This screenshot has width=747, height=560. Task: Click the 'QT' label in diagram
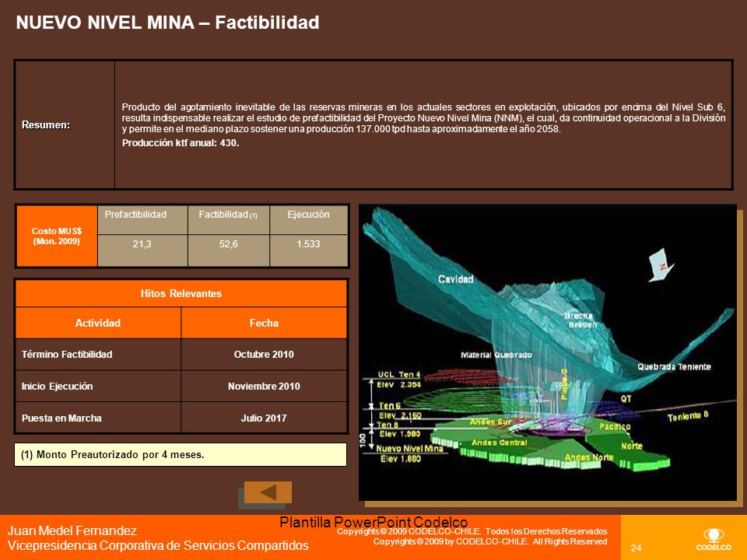coord(626,398)
